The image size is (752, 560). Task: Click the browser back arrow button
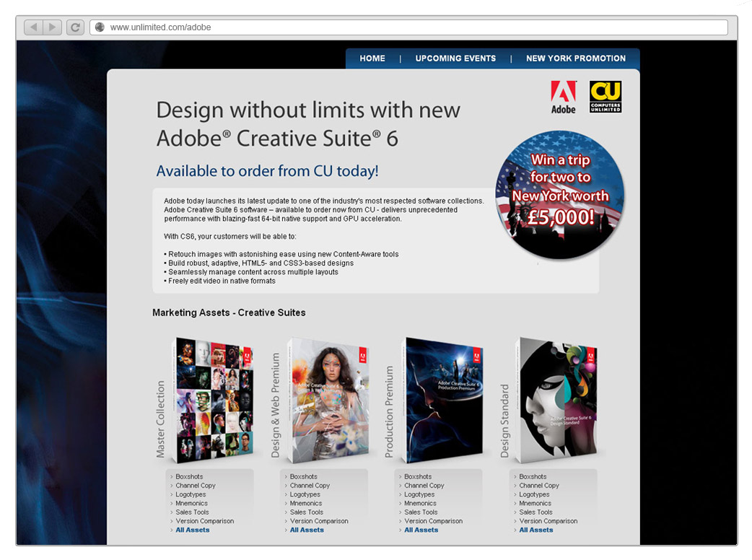pyautogui.click(x=33, y=27)
